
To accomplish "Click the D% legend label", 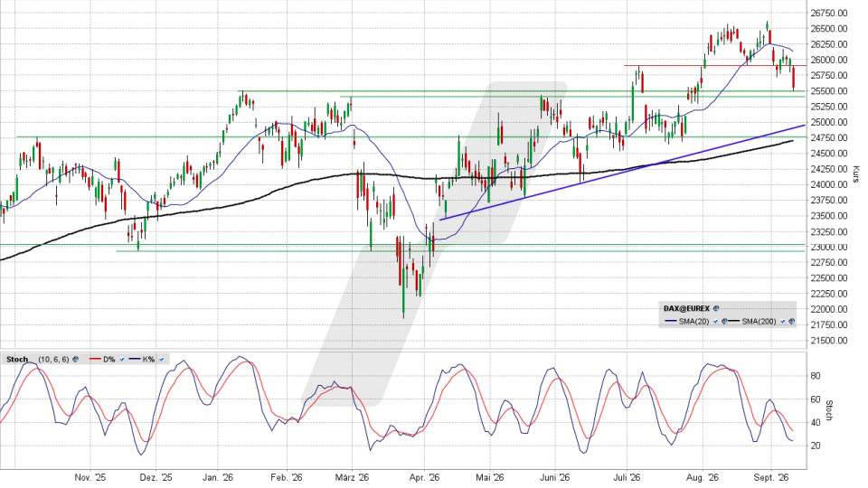I will tap(109, 359).
